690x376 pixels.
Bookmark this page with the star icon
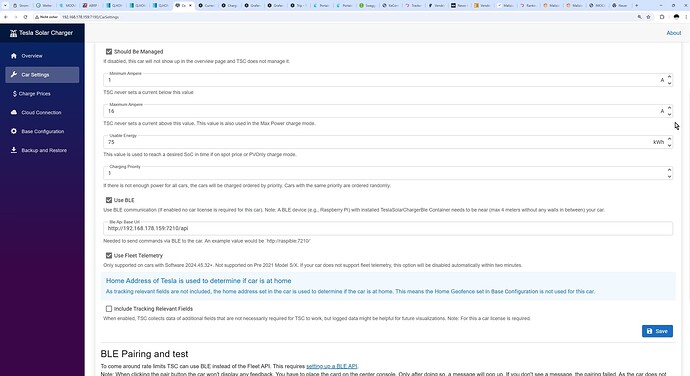point(648,17)
